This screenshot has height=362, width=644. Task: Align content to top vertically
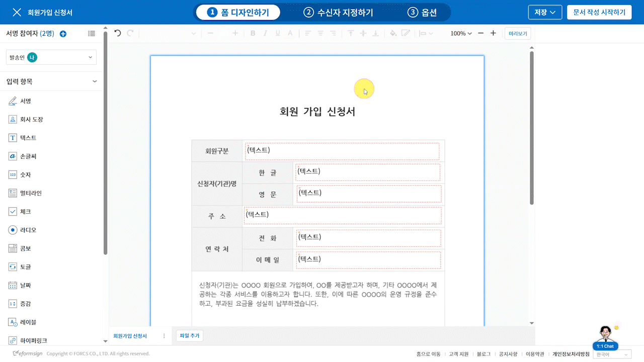(x=351, y=34)
